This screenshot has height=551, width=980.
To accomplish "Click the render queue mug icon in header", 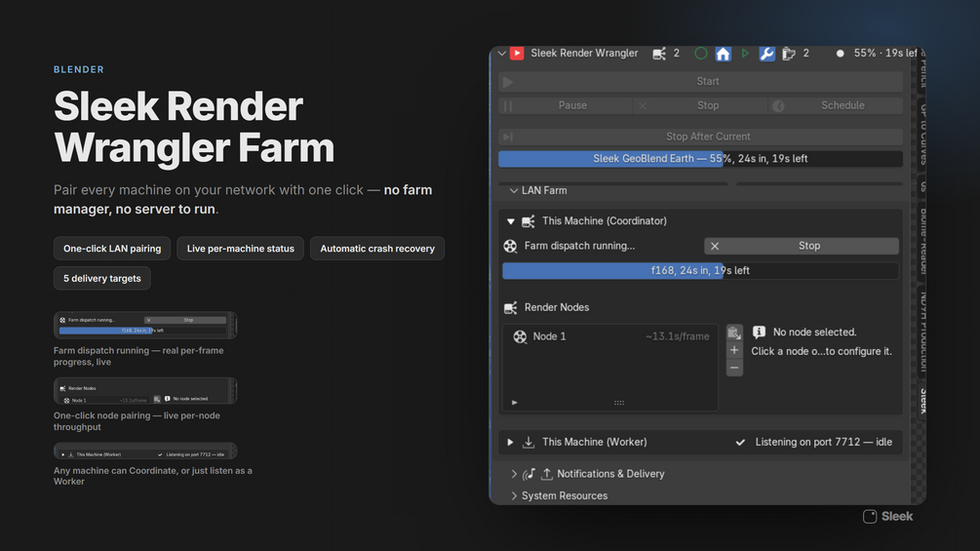I will (789, 54).
